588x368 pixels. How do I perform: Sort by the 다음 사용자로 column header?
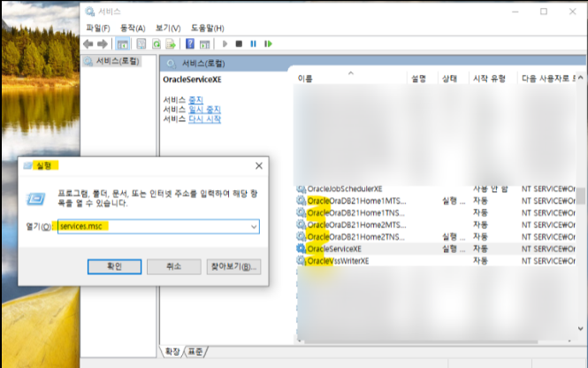[546, 79]
